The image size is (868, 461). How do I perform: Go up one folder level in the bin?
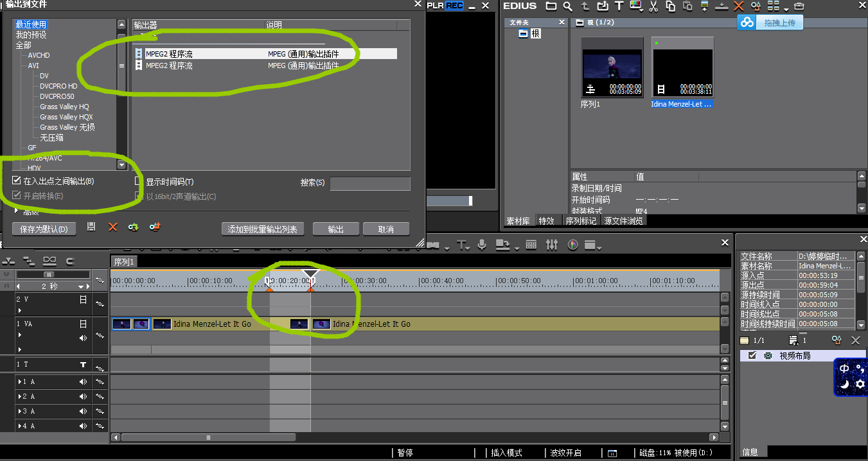585,6
